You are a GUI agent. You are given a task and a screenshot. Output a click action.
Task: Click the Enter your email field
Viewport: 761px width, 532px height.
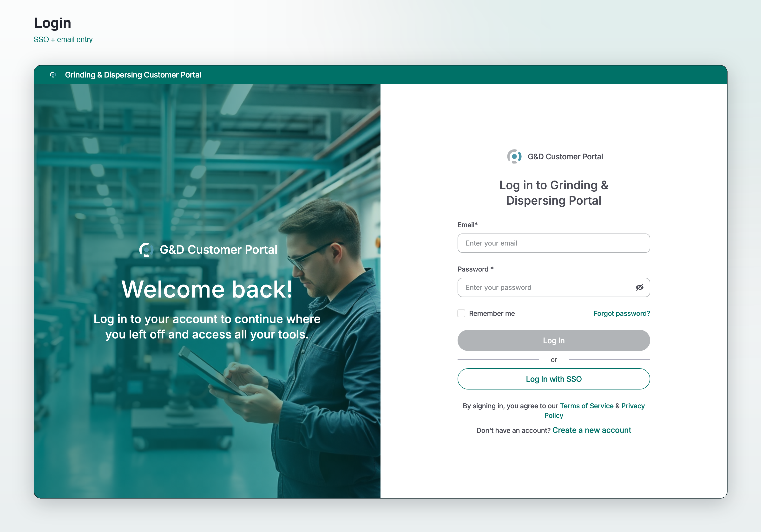(553, 243)
